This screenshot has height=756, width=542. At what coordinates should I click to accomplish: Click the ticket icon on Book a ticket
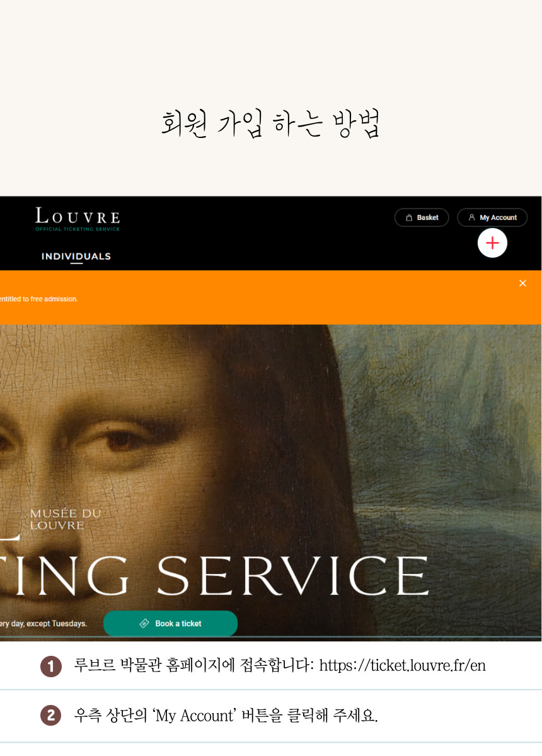pos(144,624)
